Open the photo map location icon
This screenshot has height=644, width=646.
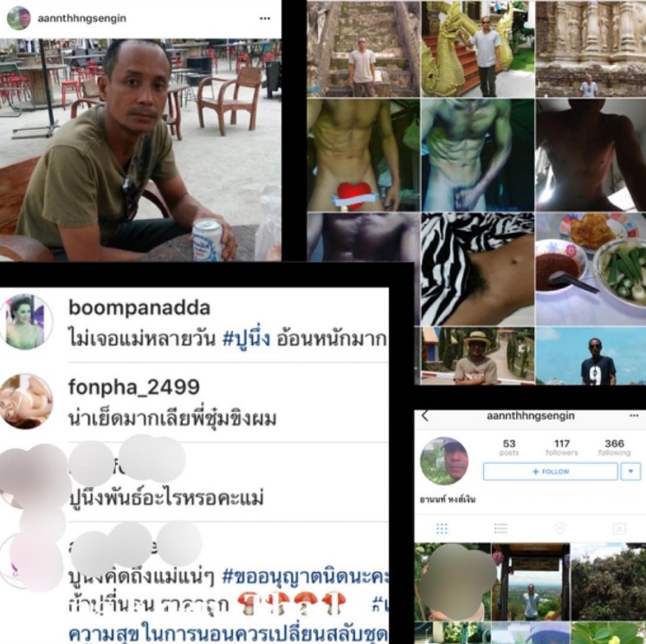(560, 528)
